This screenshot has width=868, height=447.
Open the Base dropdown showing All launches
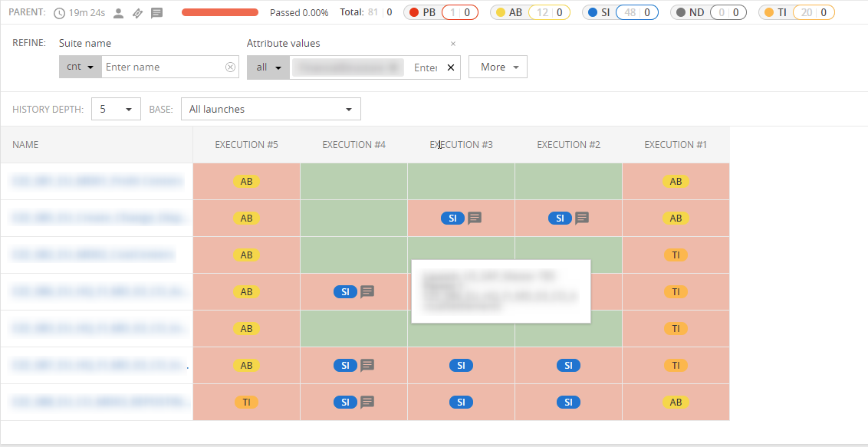click(x=271, y=109)
